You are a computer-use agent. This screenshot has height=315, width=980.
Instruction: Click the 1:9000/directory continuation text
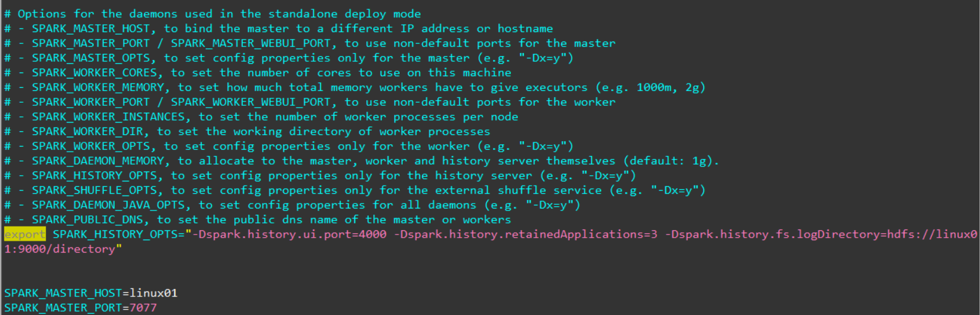pyautogui.click(x=60, y=249)
